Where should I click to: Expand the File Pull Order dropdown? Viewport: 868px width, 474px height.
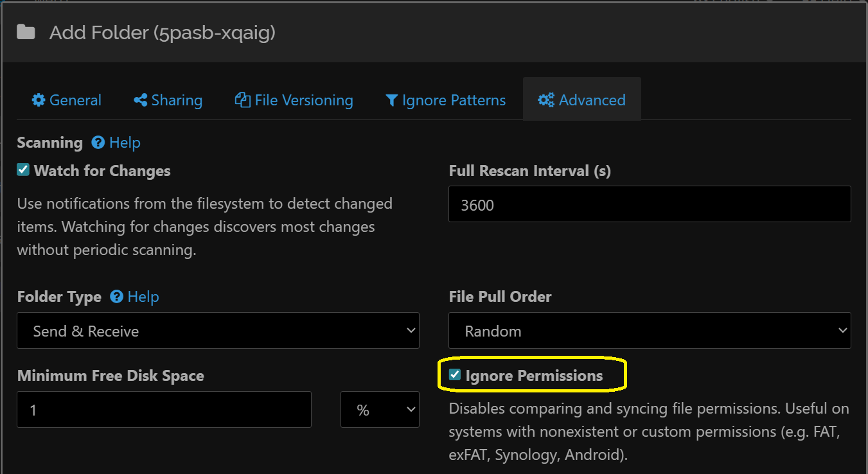pos(649,331)
